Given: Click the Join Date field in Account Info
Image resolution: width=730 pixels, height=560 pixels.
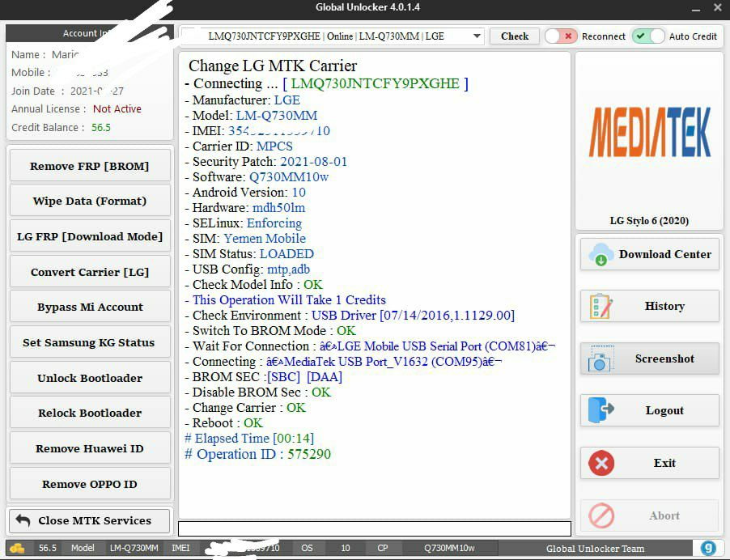Looking at the screenshot, I should point(67,91).
